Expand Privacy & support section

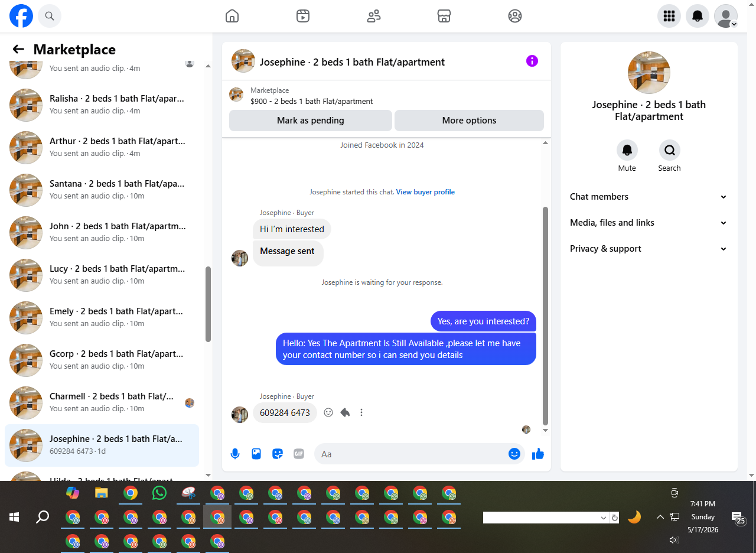[x=649, y=249]
